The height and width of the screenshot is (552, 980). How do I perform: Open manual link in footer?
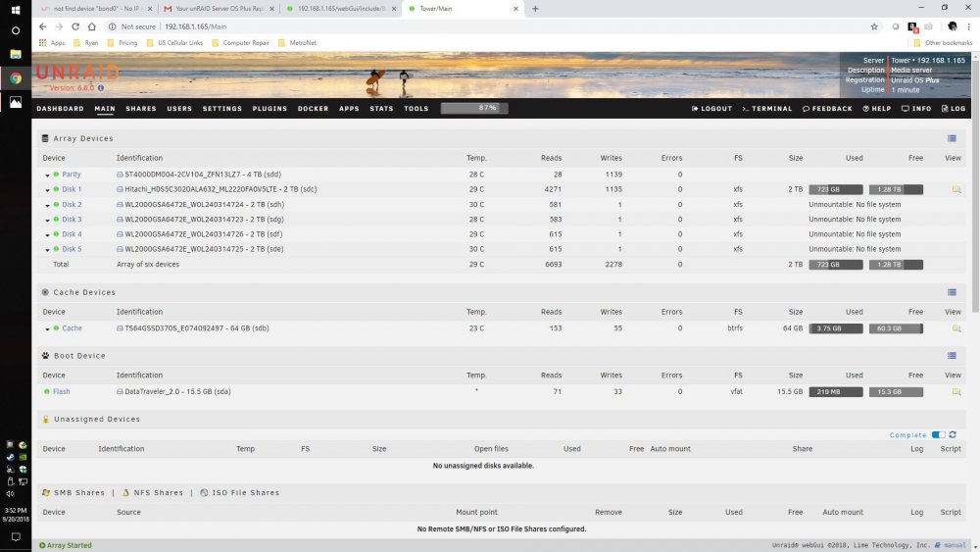955,545
